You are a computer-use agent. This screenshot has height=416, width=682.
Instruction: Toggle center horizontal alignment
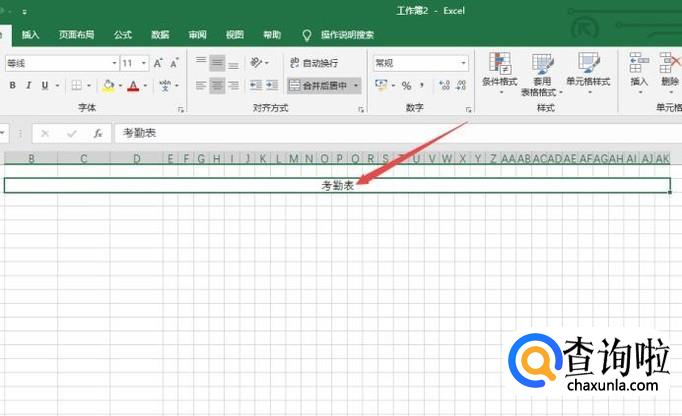[217, 85]
